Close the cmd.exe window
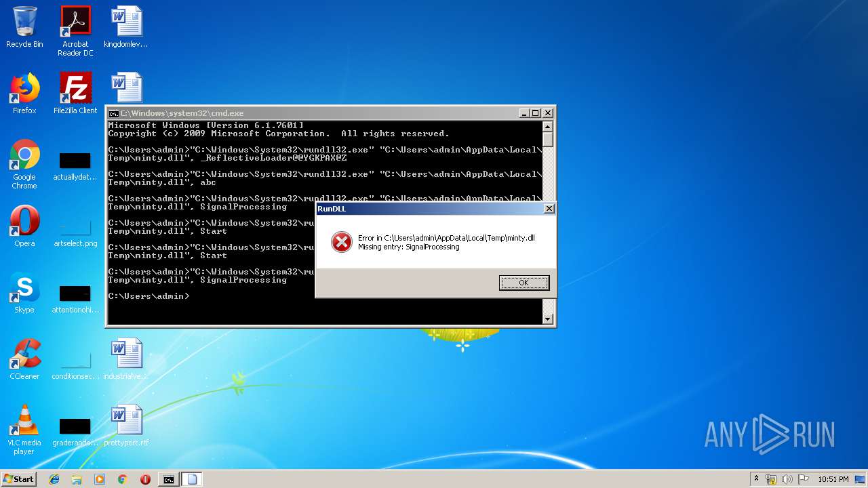 pyautogui.click(x=548, y=113)
